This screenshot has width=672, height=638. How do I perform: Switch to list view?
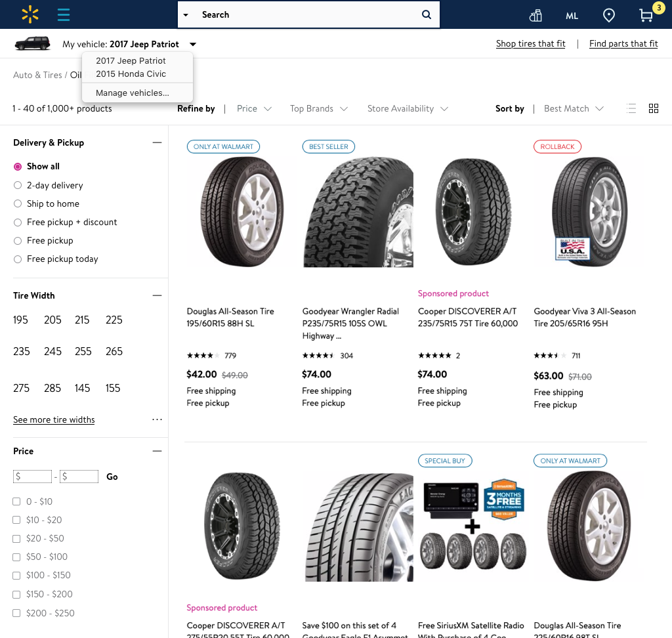[x=631, y=108]
